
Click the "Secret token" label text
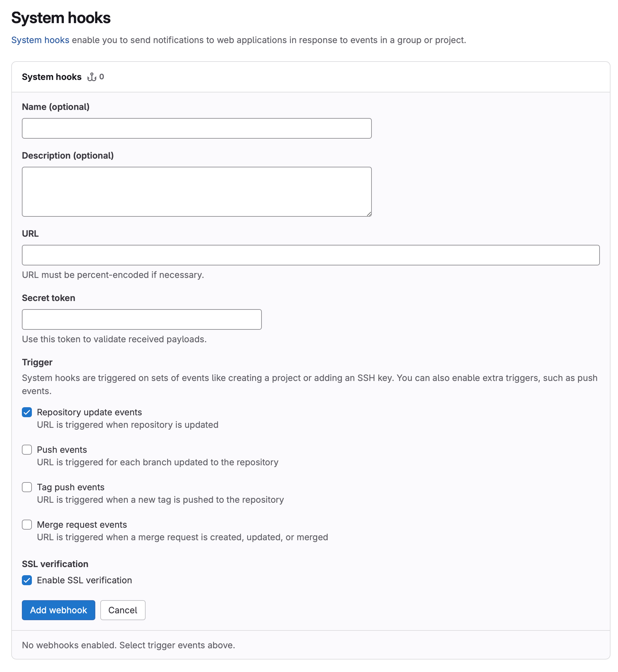(x=48, y=298)
